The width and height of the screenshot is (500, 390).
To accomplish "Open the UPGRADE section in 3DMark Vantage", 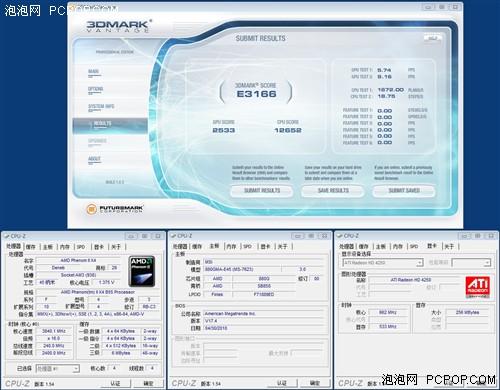I will click(97, 141).
